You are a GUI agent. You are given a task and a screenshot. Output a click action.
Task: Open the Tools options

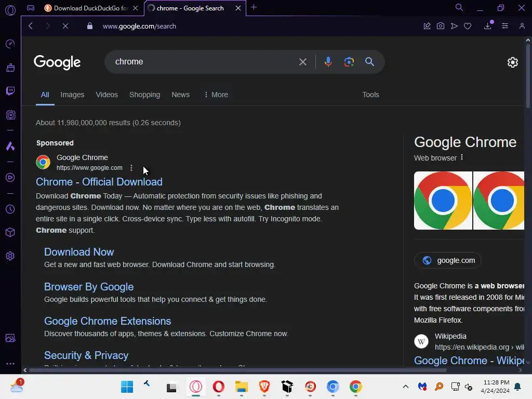pyautogui.click(x=370, y=95)
